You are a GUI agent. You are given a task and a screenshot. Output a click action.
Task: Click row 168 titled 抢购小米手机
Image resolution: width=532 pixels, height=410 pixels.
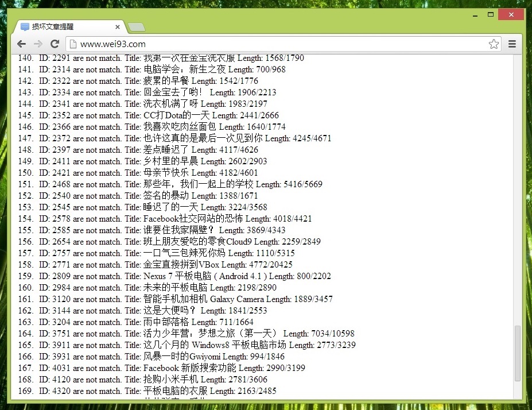coord(142,380)
